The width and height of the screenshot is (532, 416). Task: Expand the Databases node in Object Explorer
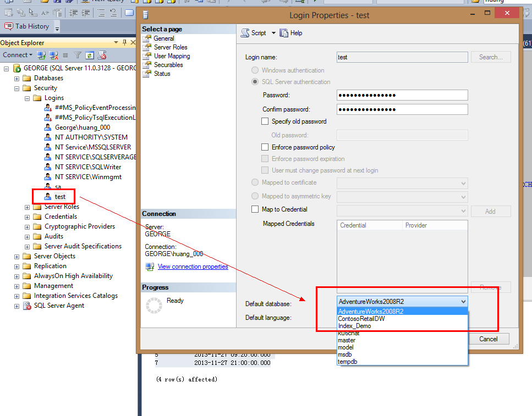[x=18, y=79]
